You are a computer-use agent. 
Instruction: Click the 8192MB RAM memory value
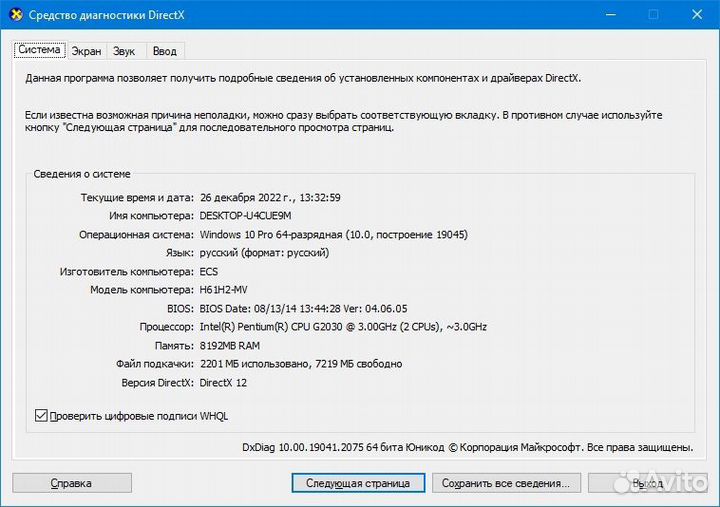(x=232, y=345)
